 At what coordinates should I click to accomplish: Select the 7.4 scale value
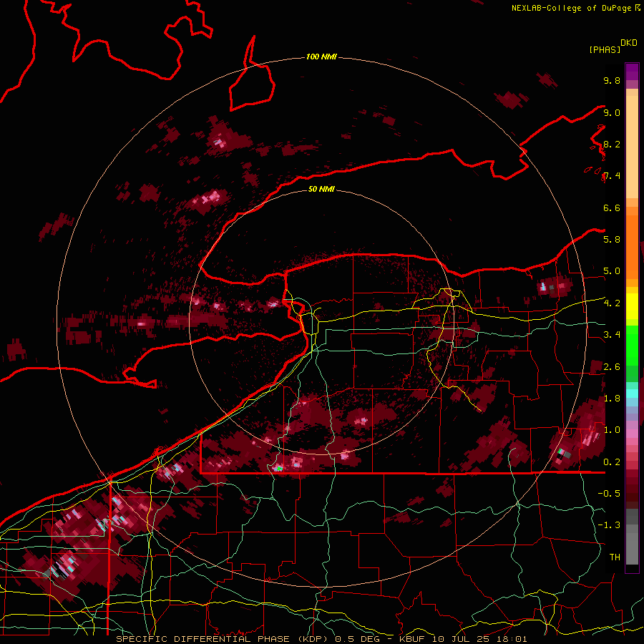[612, 176]
